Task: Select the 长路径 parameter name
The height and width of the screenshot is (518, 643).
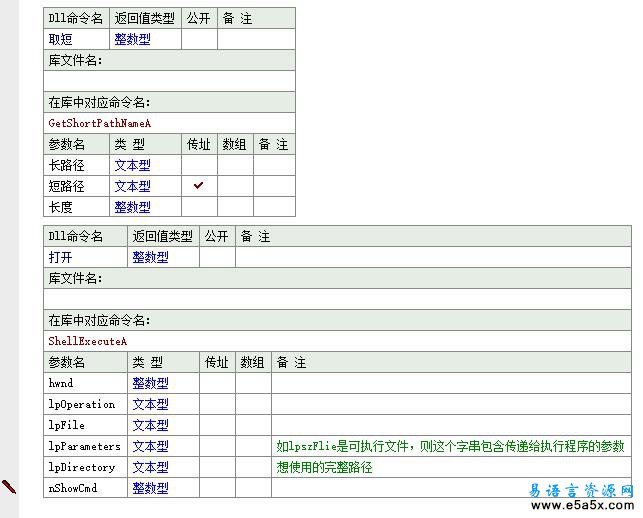Action: 66,165
